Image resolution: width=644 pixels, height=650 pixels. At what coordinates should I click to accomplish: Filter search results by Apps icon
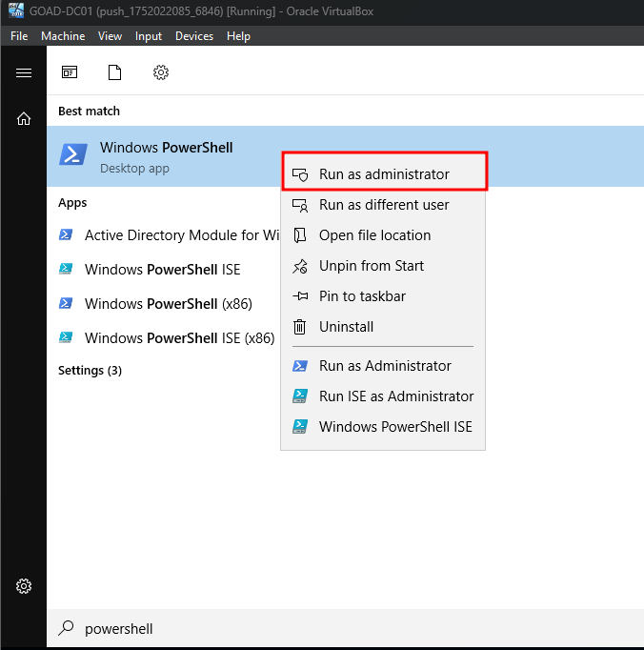(70, 72)
